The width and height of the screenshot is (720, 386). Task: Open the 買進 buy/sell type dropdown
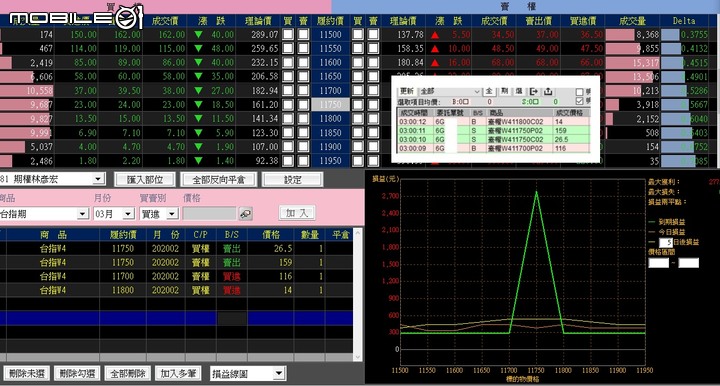[x=172, y=213]
